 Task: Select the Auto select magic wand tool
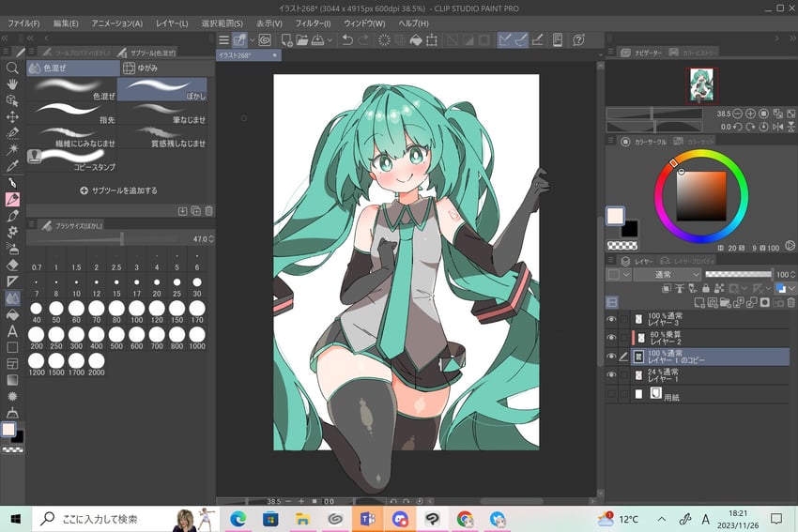tap(12, 149)
